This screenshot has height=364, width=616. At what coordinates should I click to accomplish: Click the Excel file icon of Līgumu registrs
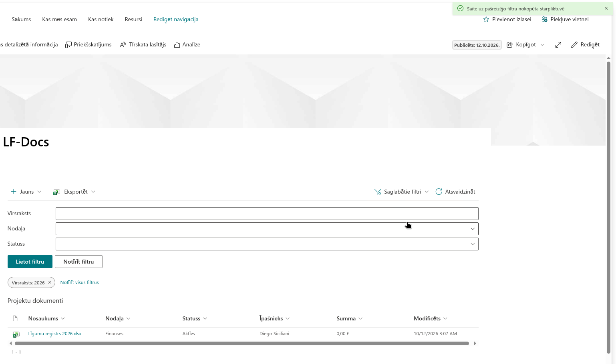pos(16,334)
